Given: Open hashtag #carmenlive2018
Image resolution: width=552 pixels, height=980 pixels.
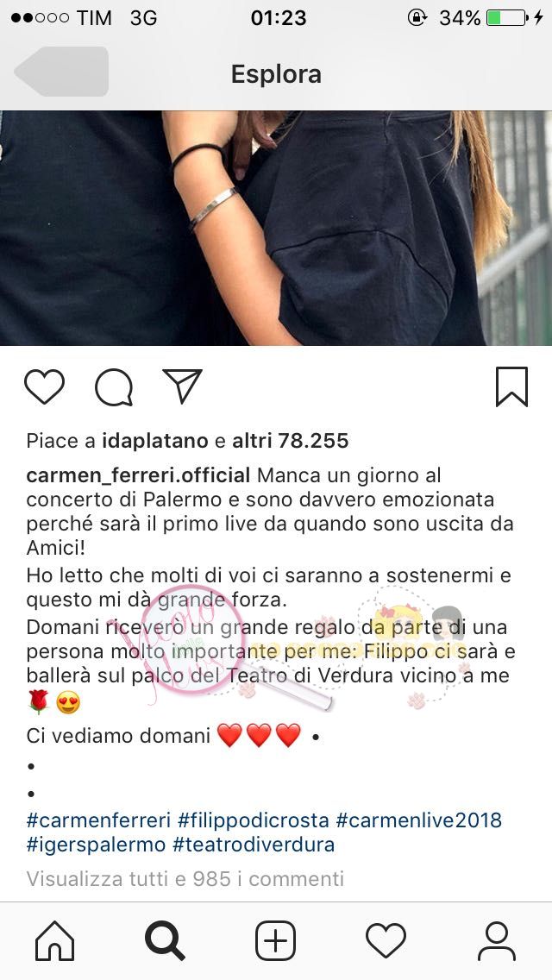Looking at the screenshot, I should pyautogui.click(x=419, y=820).
